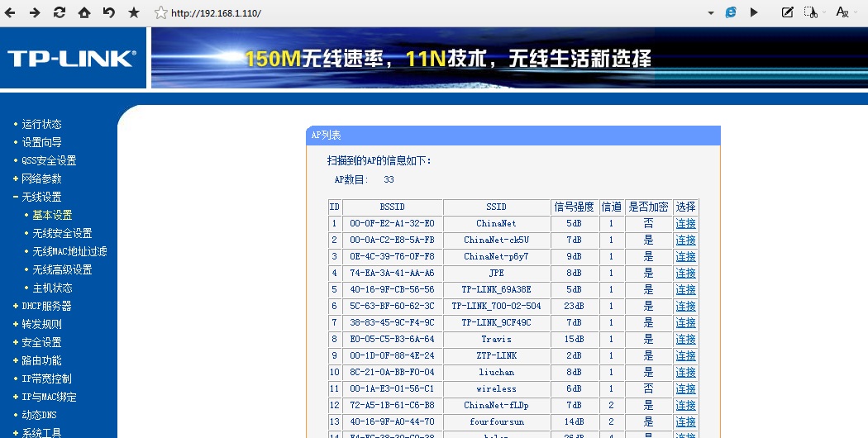This screenshot has height=438, width=868.
Task: Select 无线高级设置 in the sidebar
Action: coord(62,270)
